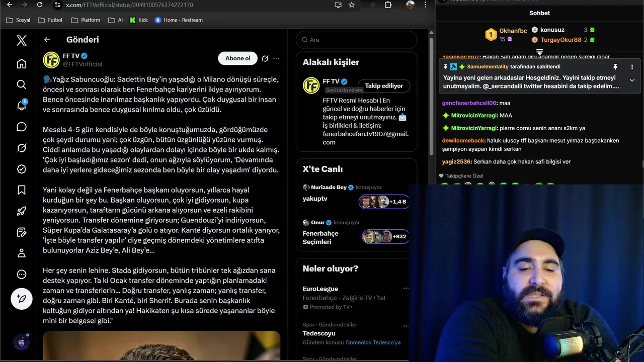Click the white compose post button
644x362 pixels.
pyautogui.click(x=22, y=299)
